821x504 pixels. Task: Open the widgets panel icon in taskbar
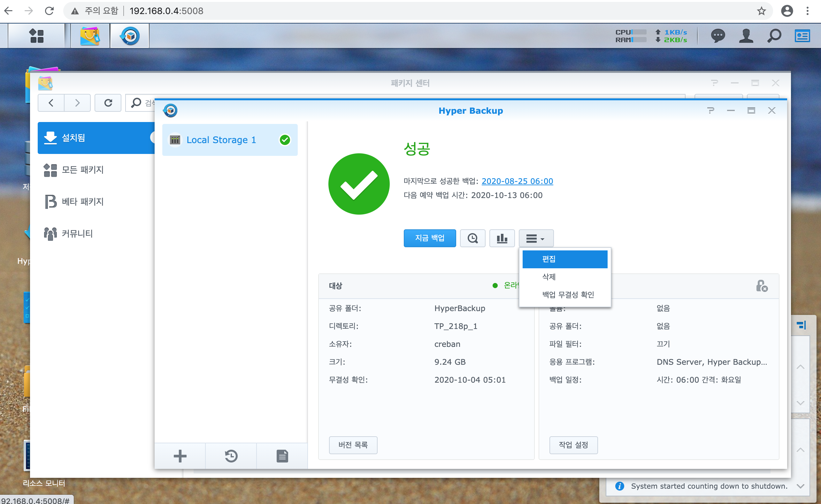point(802,36)
